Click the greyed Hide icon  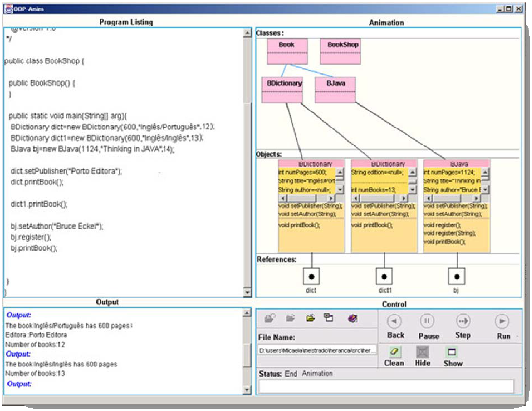[x=422, y=352]
